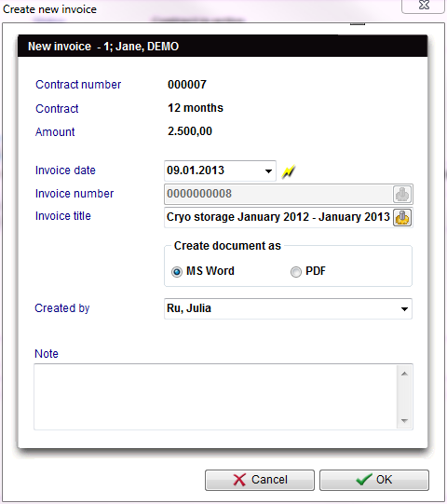Click the Ru, Julia combo box

pos(288,309)
